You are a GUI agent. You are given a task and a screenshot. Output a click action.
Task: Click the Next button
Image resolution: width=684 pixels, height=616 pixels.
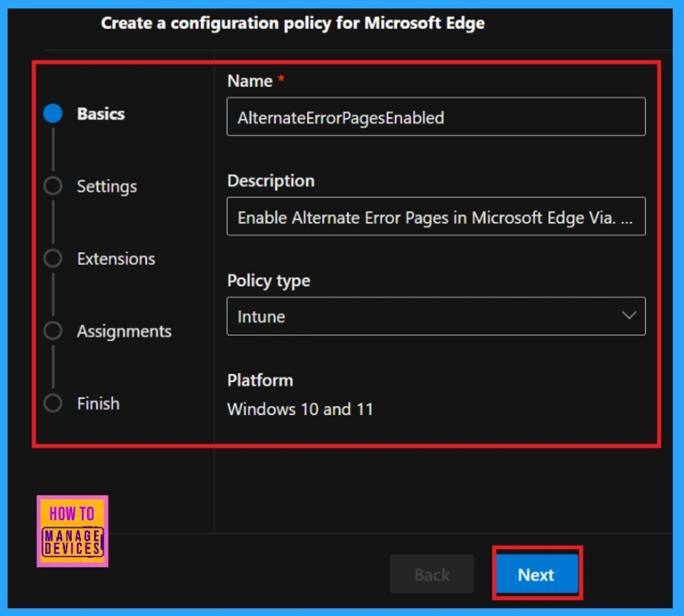[x=537, y=574]
